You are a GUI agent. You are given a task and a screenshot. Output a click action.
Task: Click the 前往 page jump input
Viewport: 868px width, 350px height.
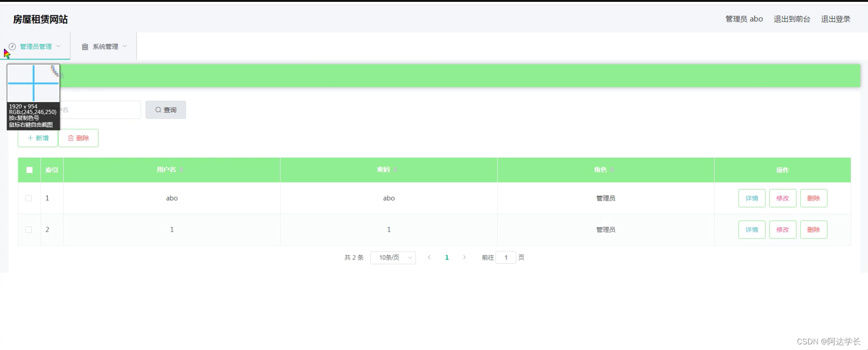pos(506,257)
